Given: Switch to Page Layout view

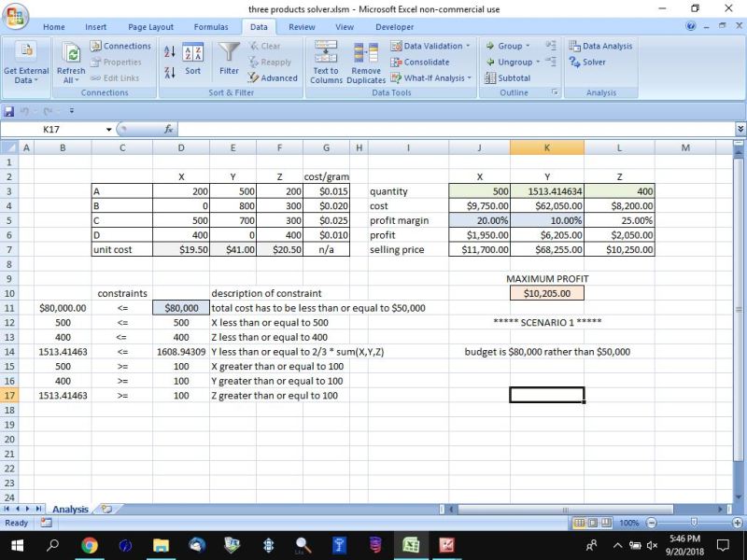Looking at the screenshot, I should (x=592, y=523).
